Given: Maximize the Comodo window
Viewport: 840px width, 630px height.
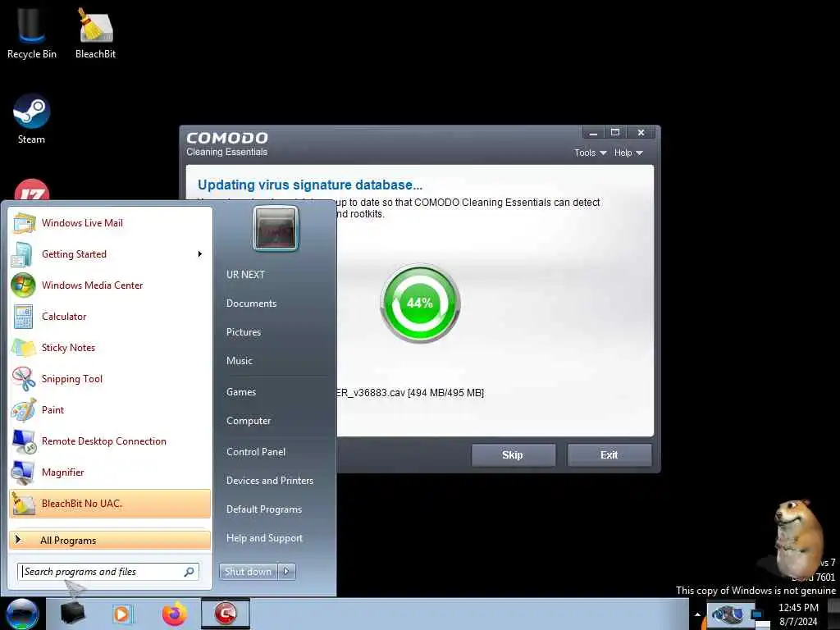Looking at the screenshot, I should tap(615, 132).
